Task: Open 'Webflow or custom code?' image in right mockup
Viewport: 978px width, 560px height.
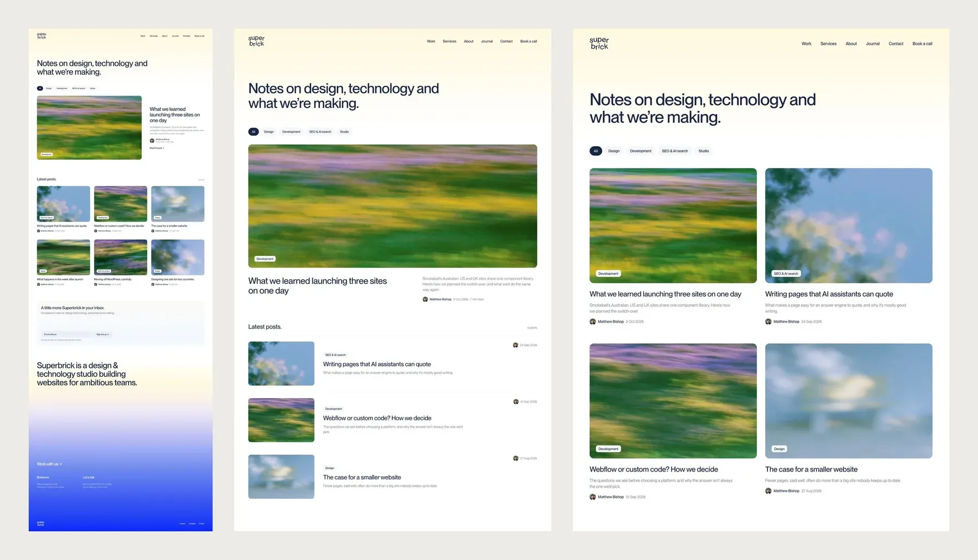Action: [673, 401]
